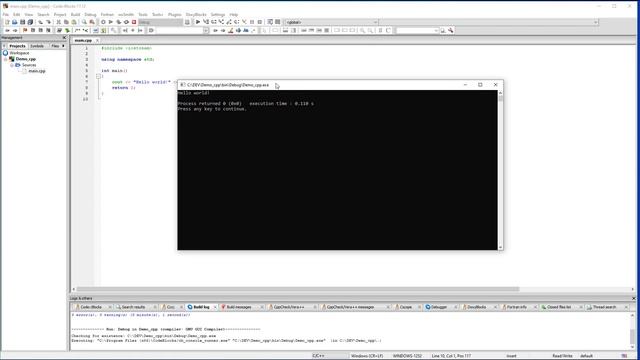Open the Plugins menu
This screenshot has height=360, width=640.
[175, 15]
